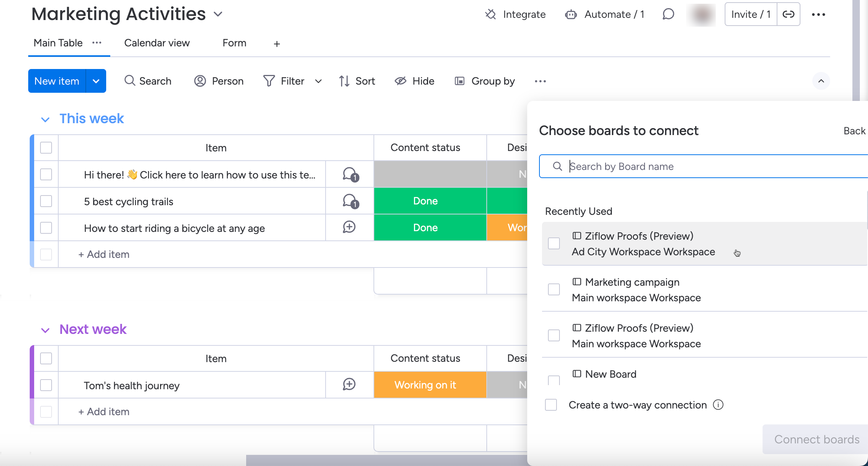The height and width of the screenshot is (466, 868).
Task: Select How to start riding row checkbox
Action: point(46,228)
